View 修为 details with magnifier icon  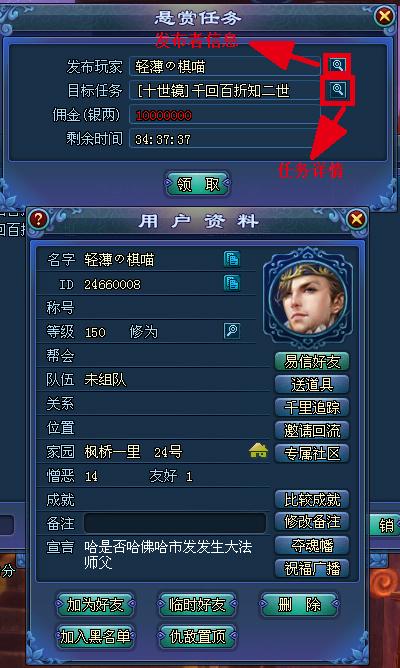coord(232,331)
